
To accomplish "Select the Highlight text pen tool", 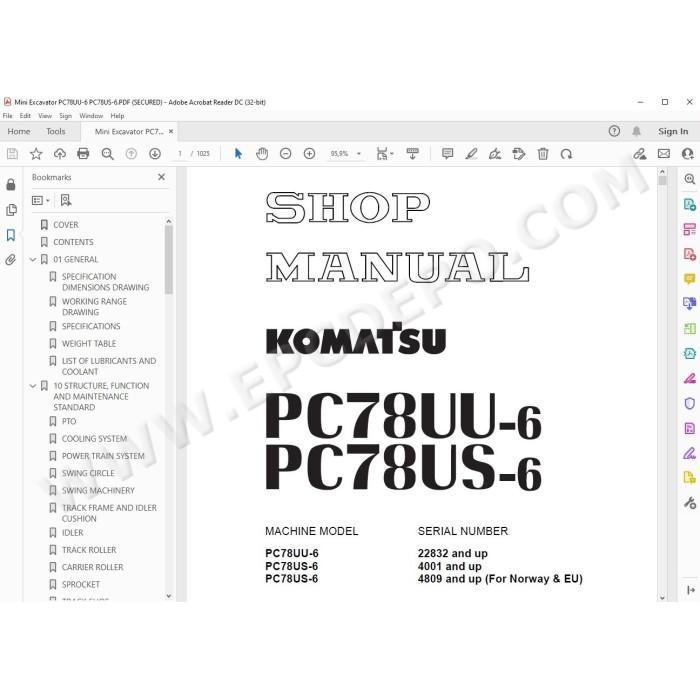I will point(471,154).
